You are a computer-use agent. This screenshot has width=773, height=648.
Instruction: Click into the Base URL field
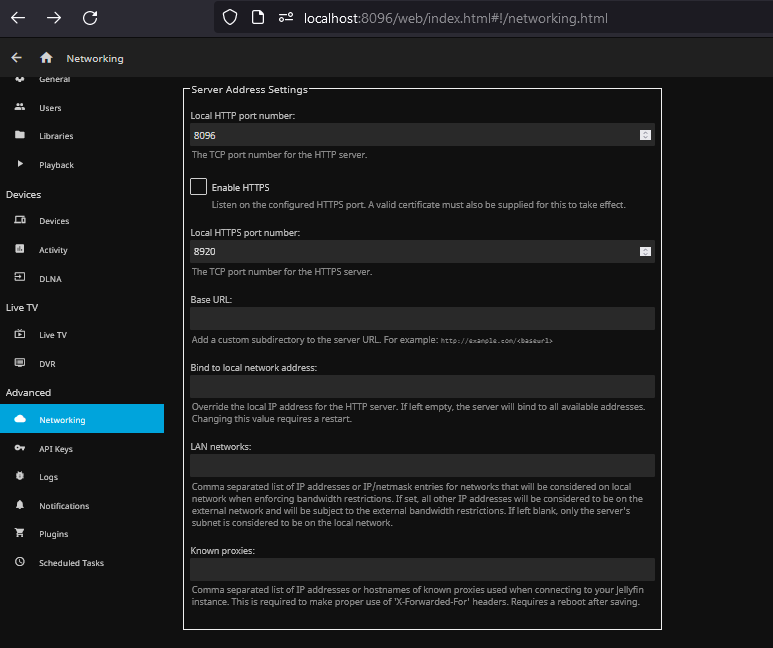point(422,318)
